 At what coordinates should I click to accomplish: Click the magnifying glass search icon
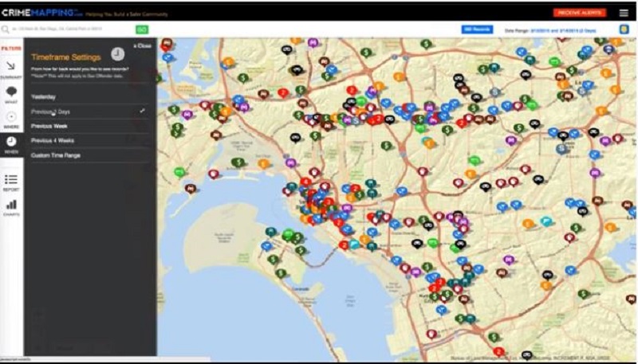click(x=6, y=29)
